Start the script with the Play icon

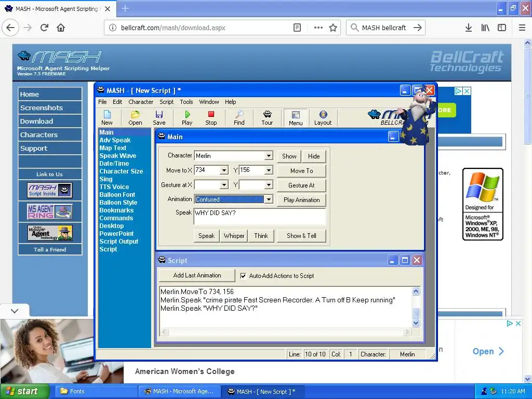pyautogui.click(x=187, y=118)
